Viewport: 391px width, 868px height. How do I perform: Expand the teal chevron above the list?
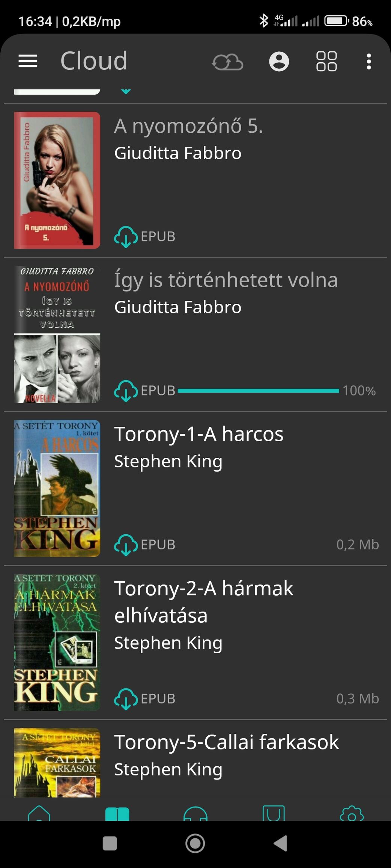[x=126, y=91]
